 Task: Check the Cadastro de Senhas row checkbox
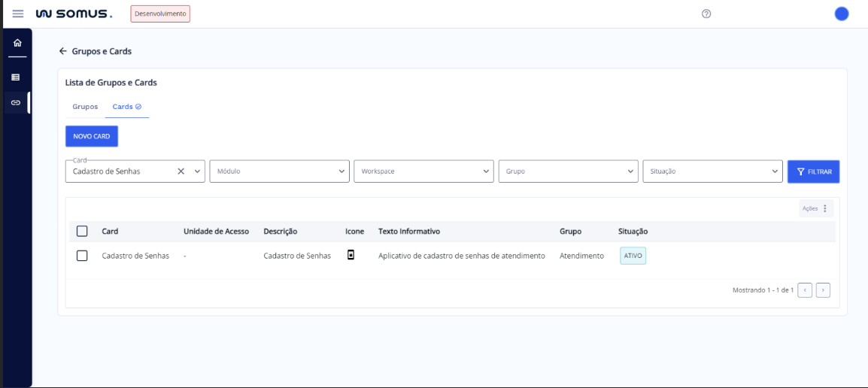83,256
